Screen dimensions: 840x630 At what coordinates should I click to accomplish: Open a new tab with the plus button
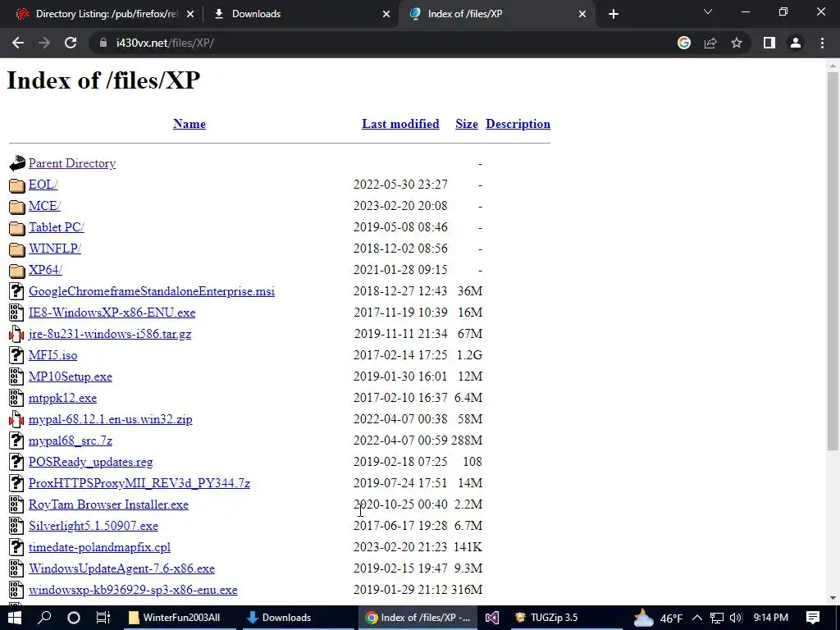click(x=614, y=14)
